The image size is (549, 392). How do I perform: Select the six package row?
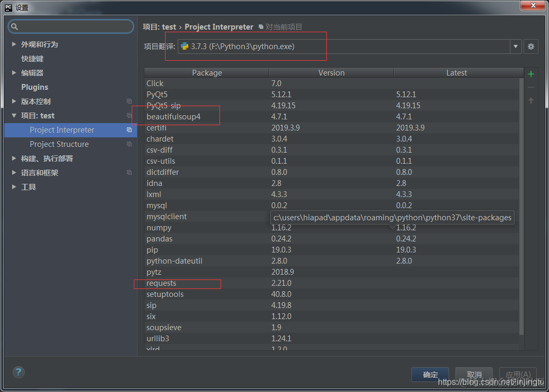(332, 316)
